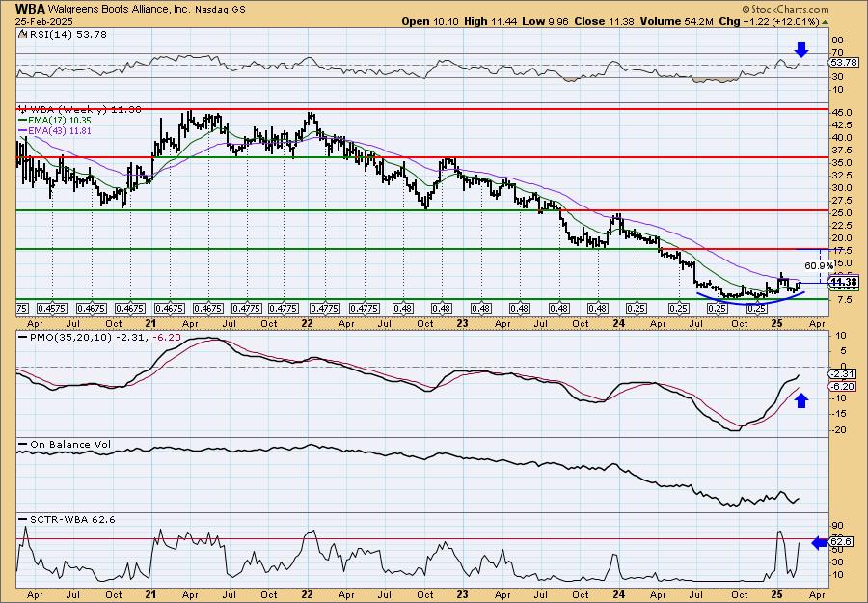Click the 0.4575 dividend marker

pos(52,309)
